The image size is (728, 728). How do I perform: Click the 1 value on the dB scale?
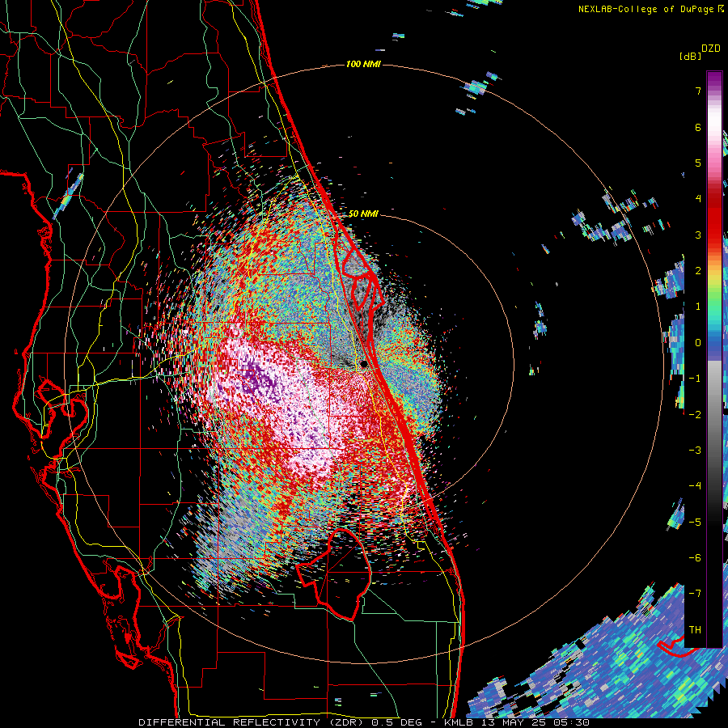698,307
